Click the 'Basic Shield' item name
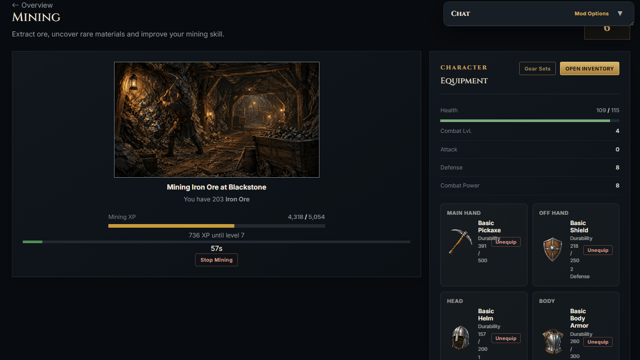Screen dimensions: 640x360 coord(579,227)
